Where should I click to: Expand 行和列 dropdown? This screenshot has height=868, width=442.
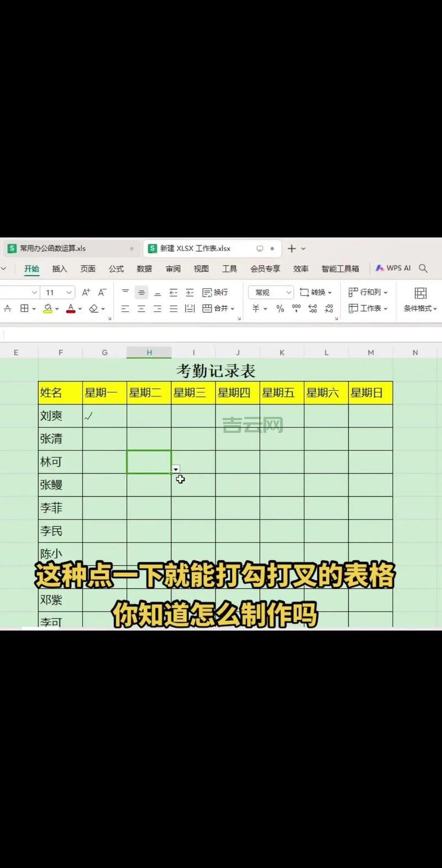pyautogui.click(x=385, y=292)
